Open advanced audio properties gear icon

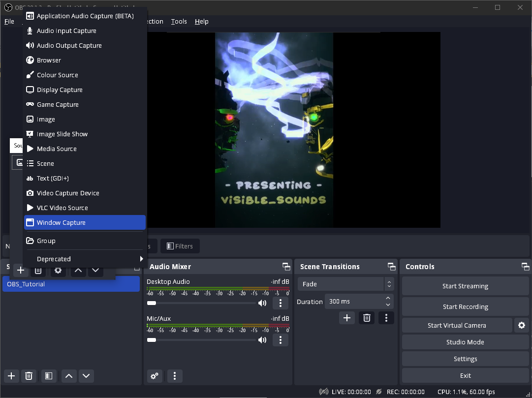(x=155, y=376)
